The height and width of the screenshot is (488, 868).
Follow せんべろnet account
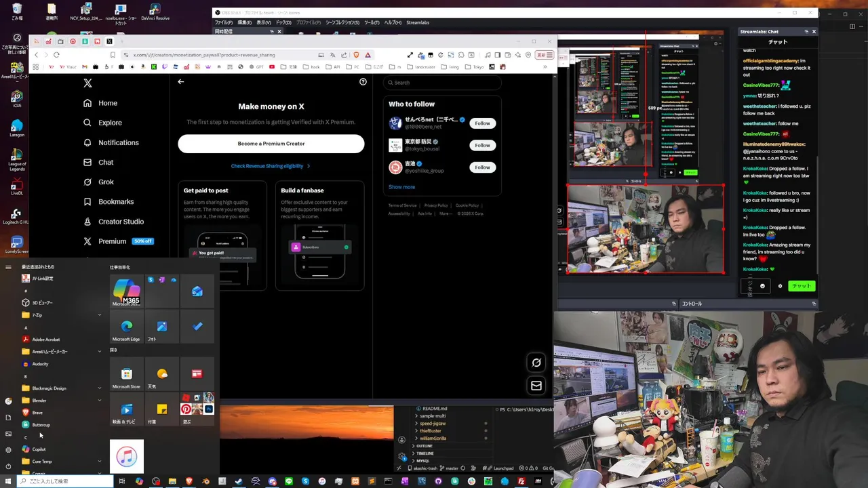[482, 123]
